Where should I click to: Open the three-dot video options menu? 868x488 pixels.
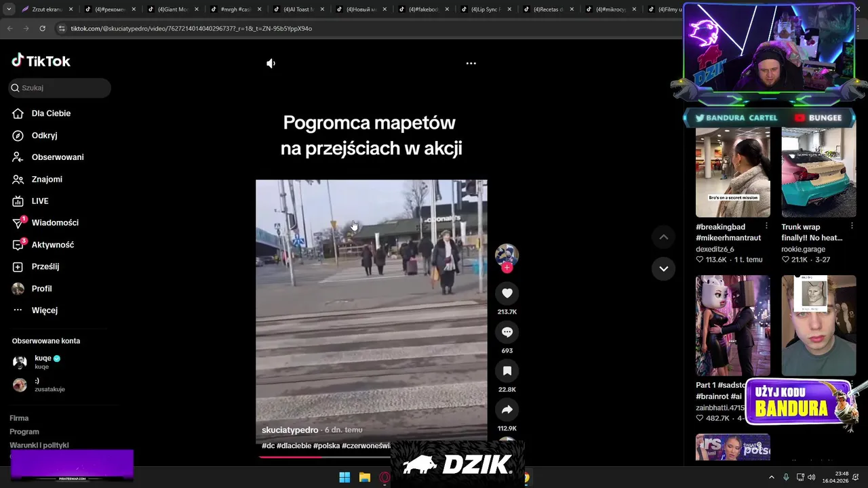[471, 63]
